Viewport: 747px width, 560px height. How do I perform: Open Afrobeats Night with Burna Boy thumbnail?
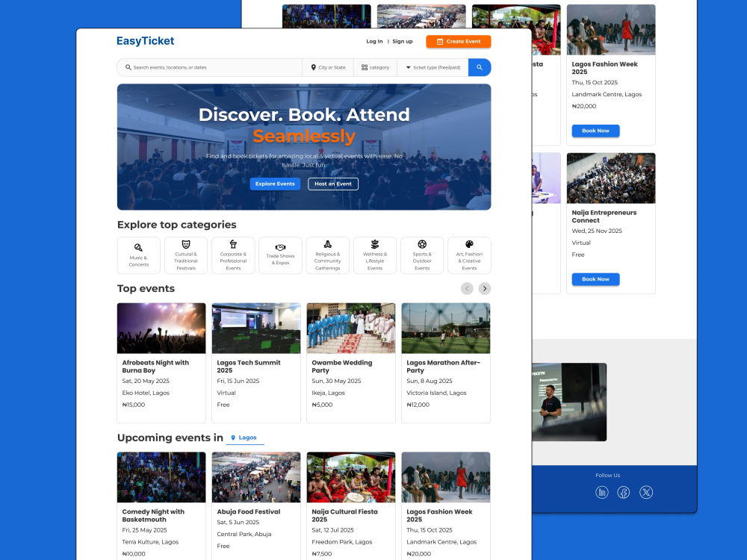click(x=161, y=329)
